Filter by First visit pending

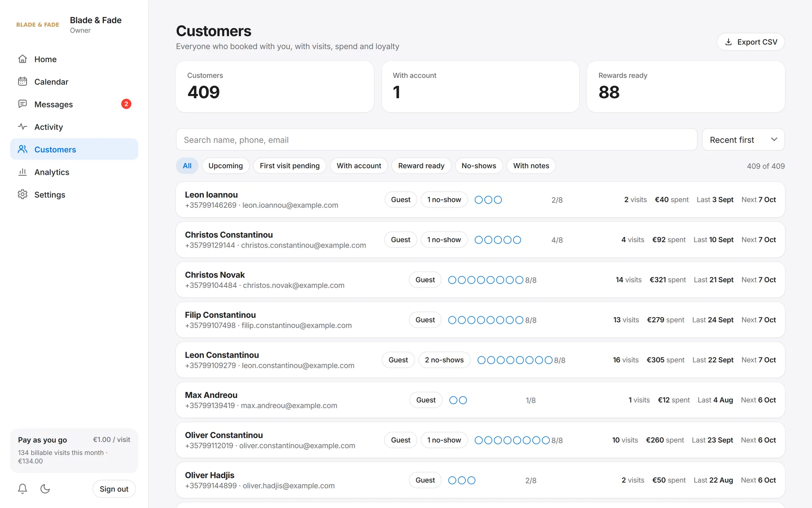coord(290,166)
